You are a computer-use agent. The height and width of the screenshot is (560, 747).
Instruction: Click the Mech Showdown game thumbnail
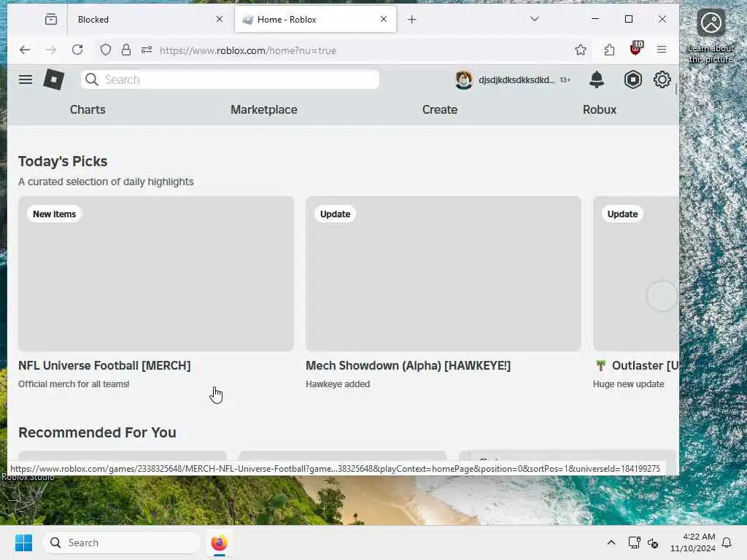click(x=443, y=274)
